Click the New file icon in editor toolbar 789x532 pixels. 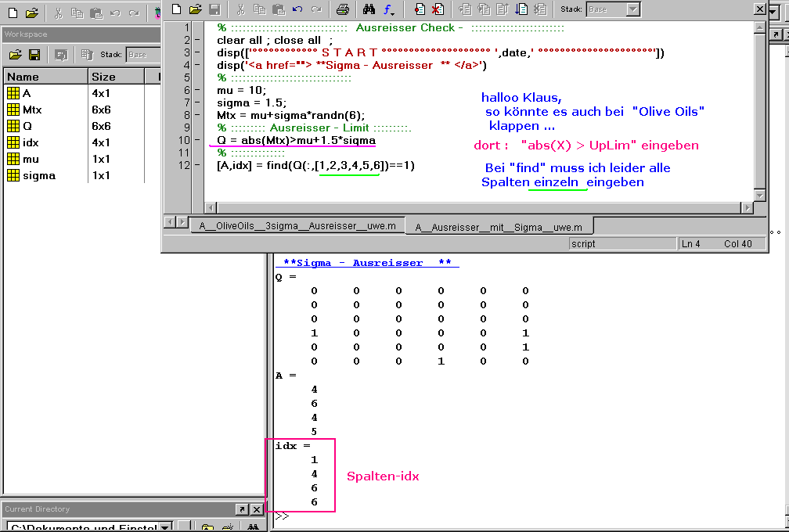(177, 9)
